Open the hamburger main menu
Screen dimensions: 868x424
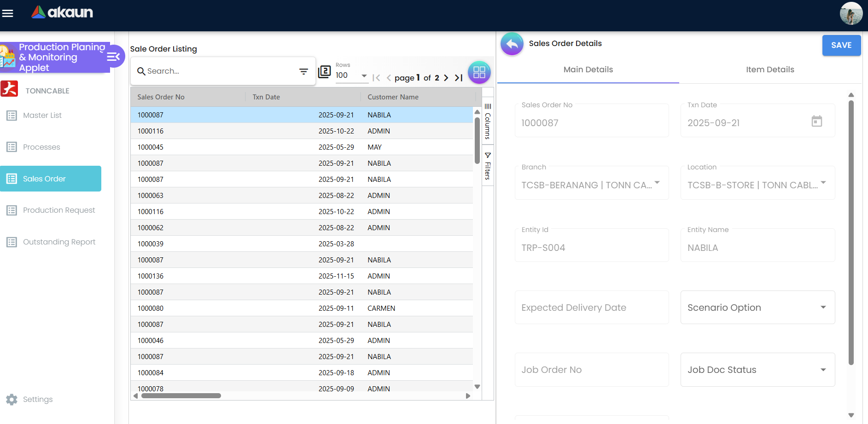8,13
